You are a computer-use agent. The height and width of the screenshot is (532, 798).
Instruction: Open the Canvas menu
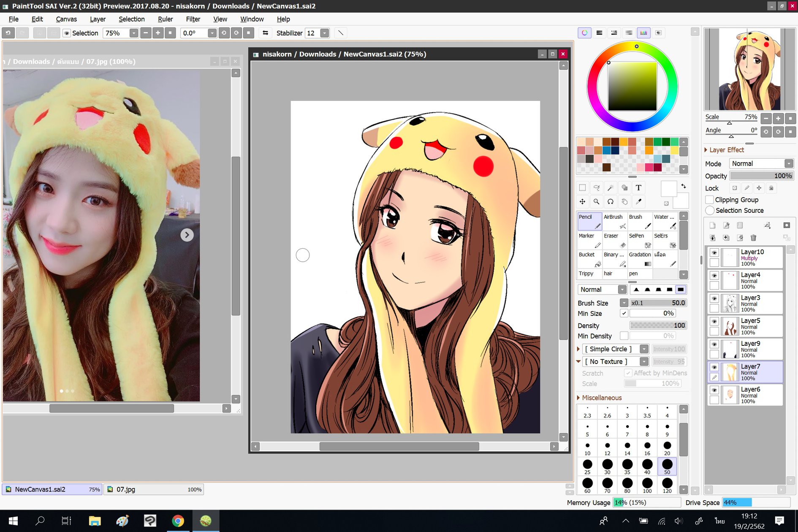(x=66, y=19)
